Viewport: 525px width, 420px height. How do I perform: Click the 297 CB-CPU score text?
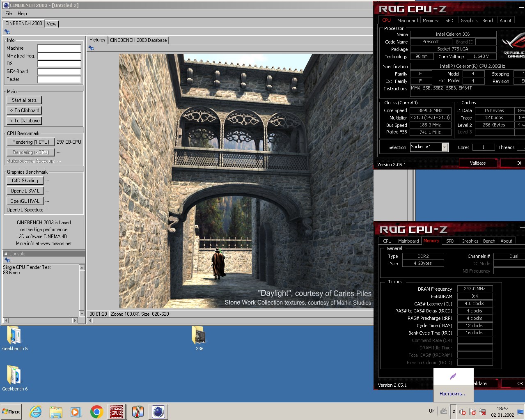(x=69, y=142)
